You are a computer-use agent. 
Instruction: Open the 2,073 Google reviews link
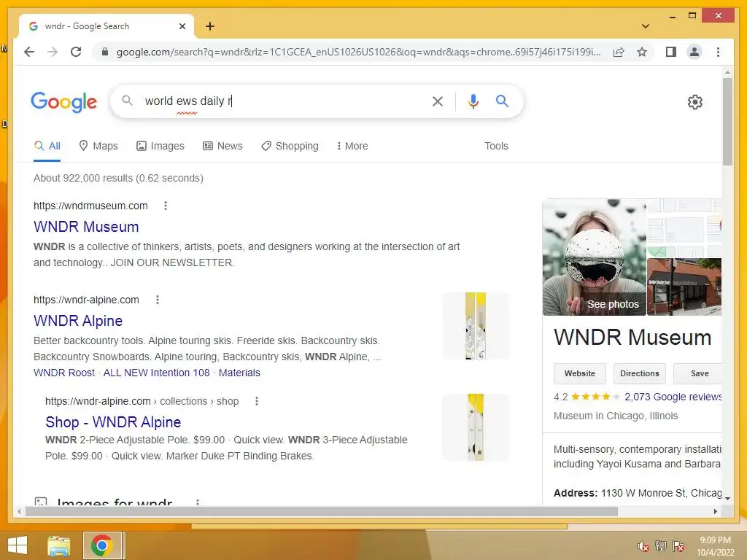coord(673,397)
